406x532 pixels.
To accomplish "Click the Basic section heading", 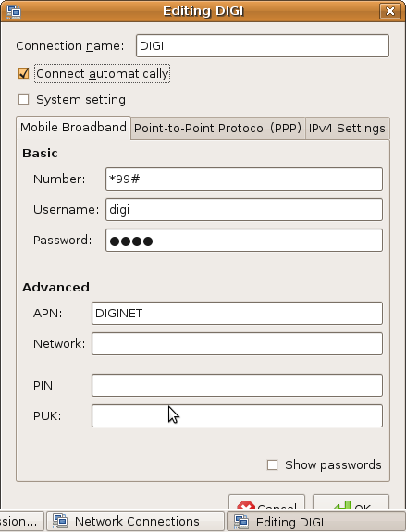I will coord(40,154).
